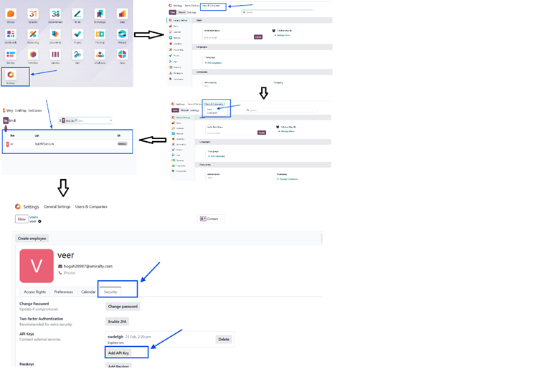Delete the swdefgh API key

[224, 339]
